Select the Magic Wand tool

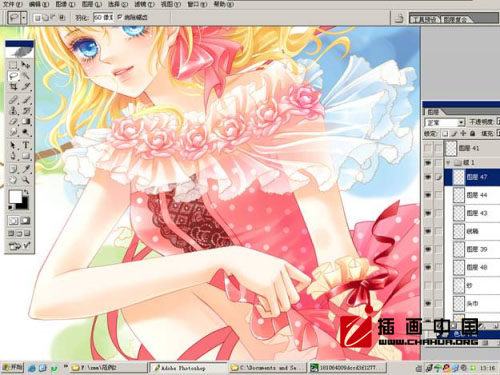pos(26,76)
